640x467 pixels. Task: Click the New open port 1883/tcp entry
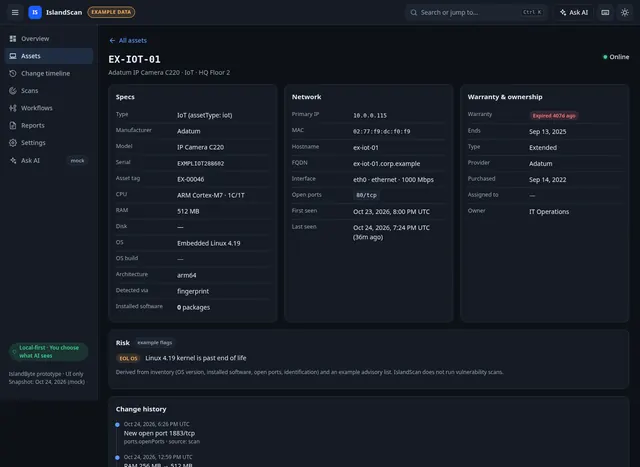[x=159, y=433]
